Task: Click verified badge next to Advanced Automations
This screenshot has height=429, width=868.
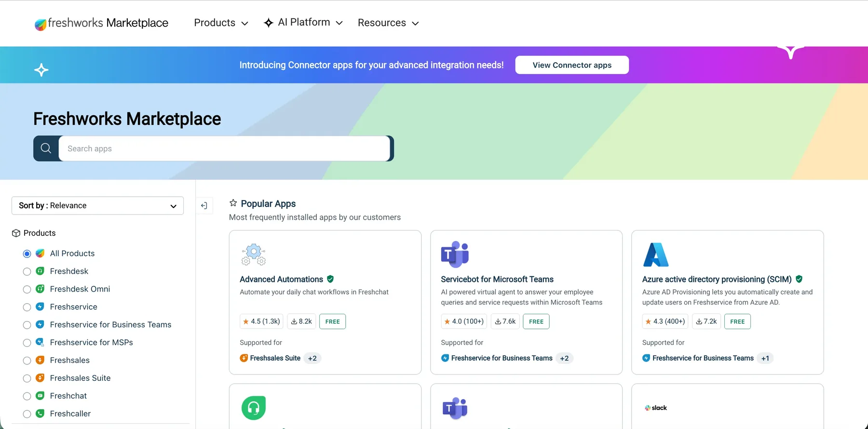Action: point(330,279)
